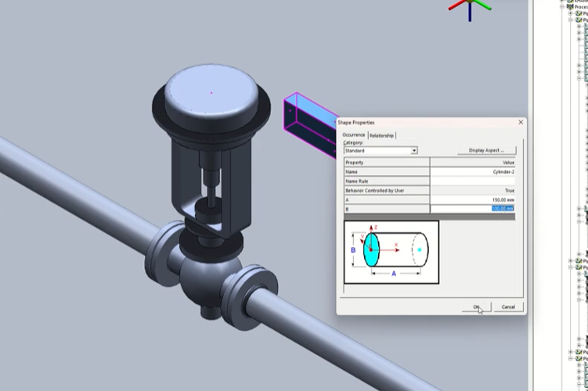Click the dimension A value field
The height and width of the screenshot is (391, 588).
click(472, 199)
